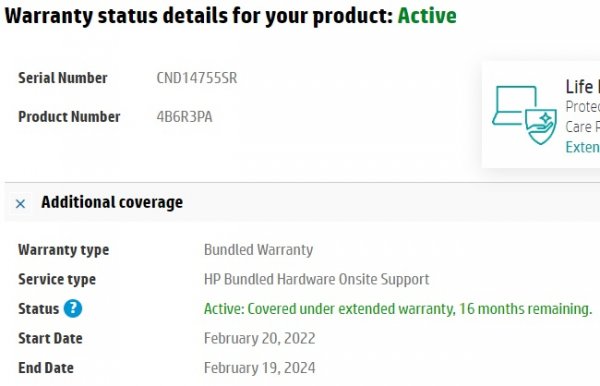Image resolution: width=600 pixels, height=386 pixels.
Task: Click the Status label text
Action: [39, 309]
